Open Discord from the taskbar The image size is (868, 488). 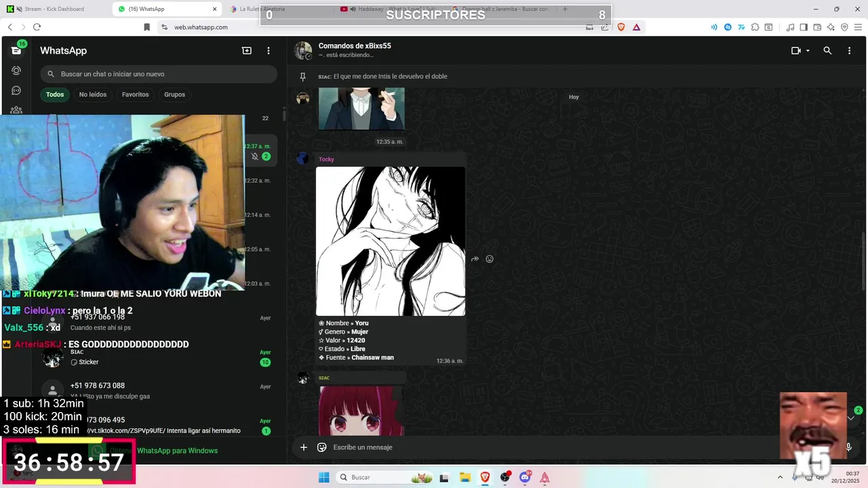(x=525, y=477)
